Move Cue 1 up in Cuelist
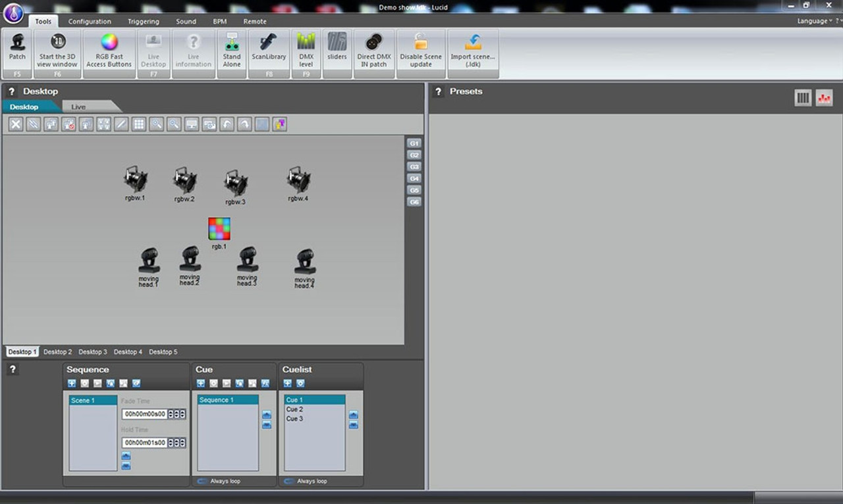 [x=354, y=415]
